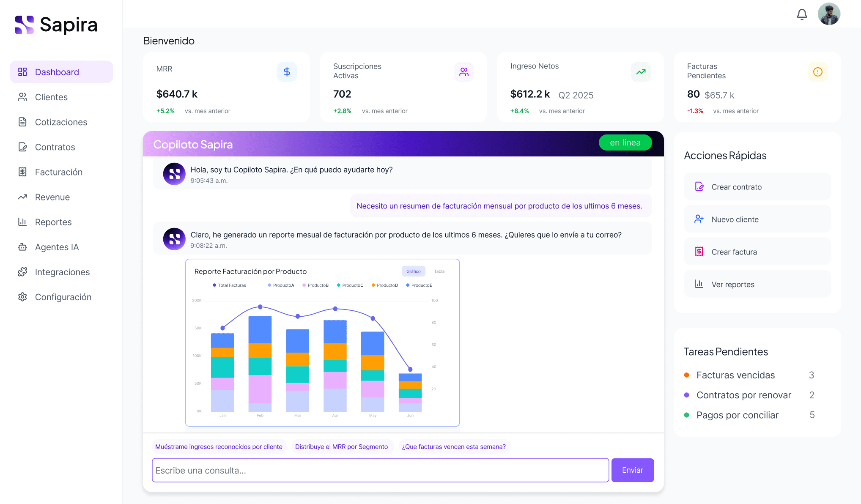
Task: Toggle the ProductoD legend series
Action: [x=385, y=285]
